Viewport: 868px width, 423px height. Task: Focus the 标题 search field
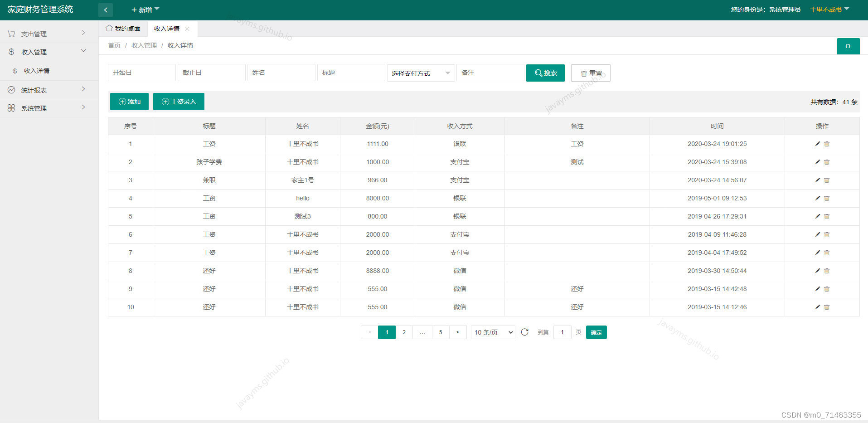click(351, 73)
